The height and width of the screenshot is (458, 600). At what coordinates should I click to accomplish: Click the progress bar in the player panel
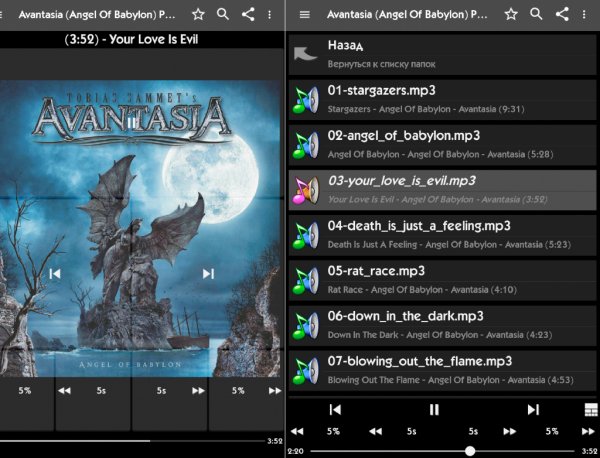(x=132, y=441)
